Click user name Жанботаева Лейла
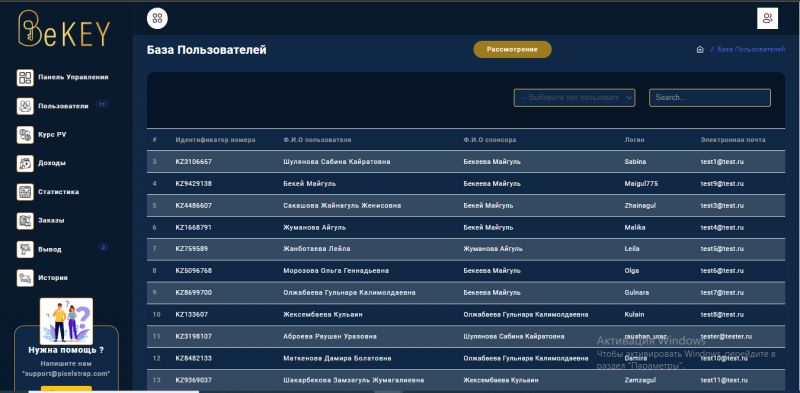 click(316, 249)
